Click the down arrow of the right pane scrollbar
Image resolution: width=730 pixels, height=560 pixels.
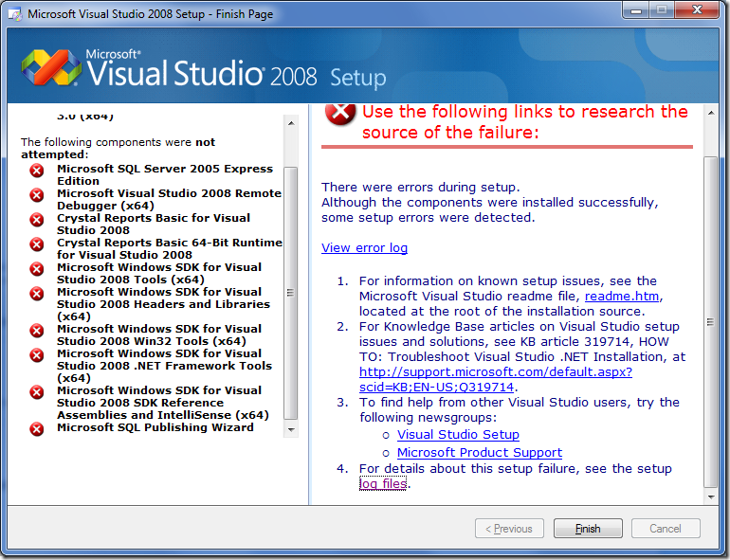(x=711, y=497)
